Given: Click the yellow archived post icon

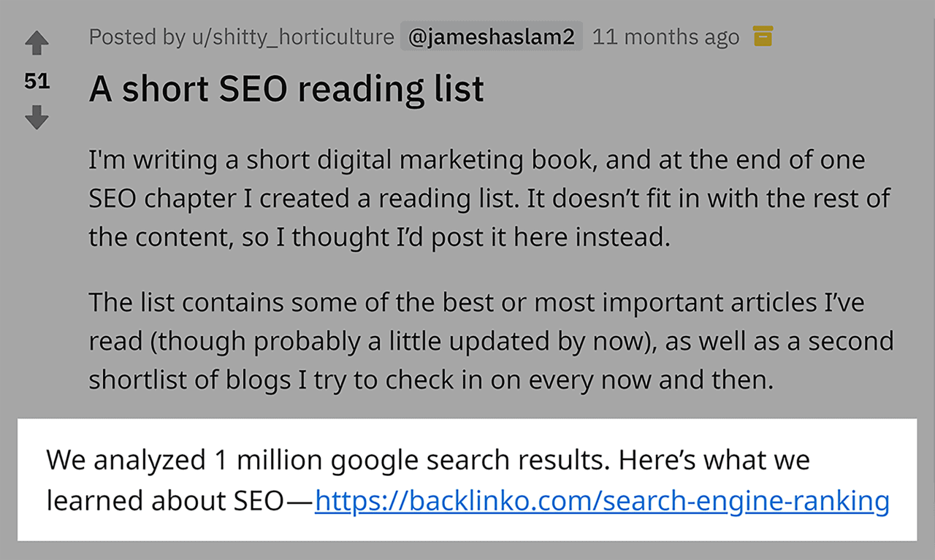Looking at the screenshot, I should click(763, 36).
